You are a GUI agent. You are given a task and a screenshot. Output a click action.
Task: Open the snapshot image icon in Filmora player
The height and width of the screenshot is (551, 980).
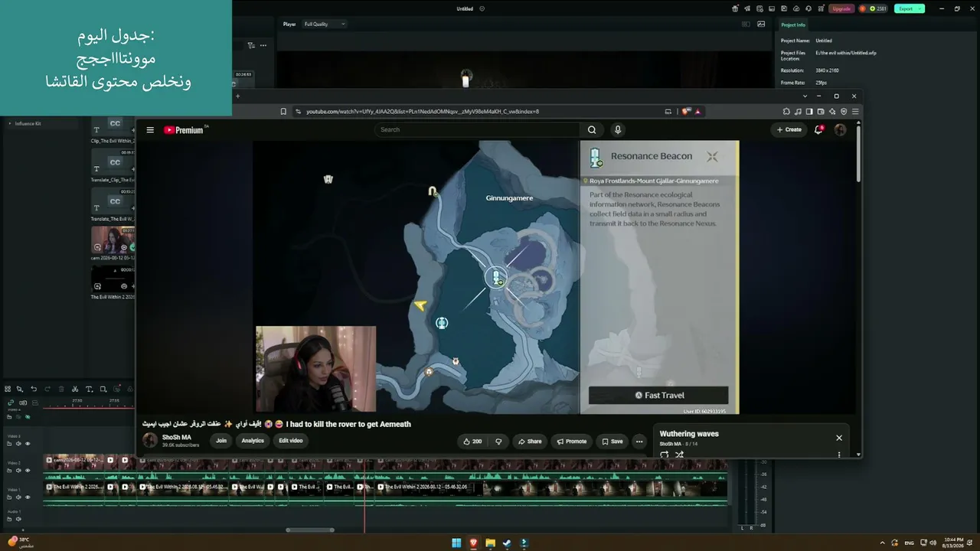coord(761,24)
